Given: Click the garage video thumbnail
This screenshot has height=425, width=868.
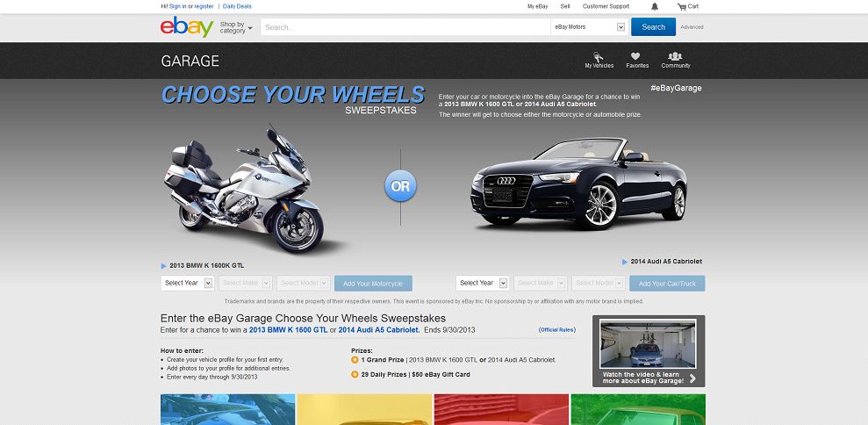Looking at the screenshot, I should click(648, 345).
